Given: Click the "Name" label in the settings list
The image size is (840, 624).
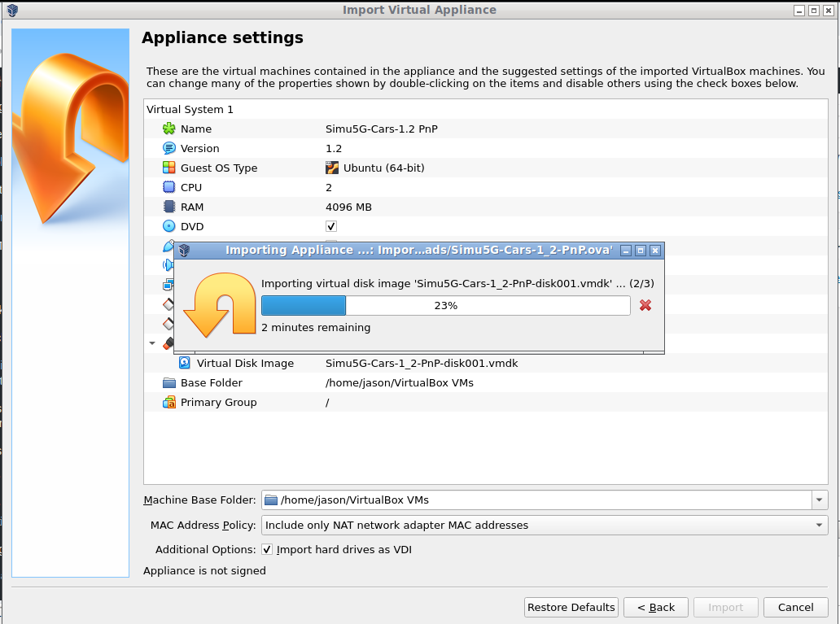Looking at the screenshot, I should pos(196,129).
